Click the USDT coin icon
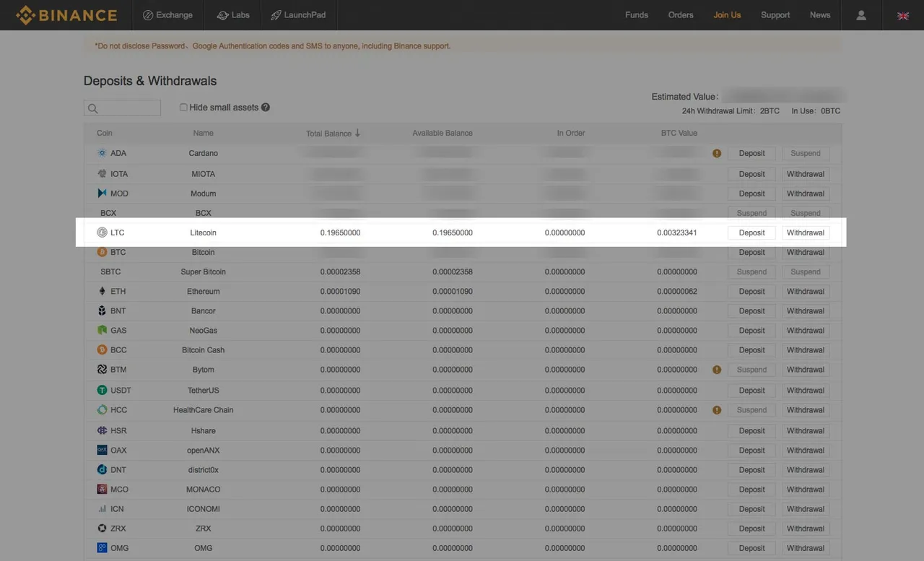Image resolution: width=924 pixels, height=561 pixels. tap(102, 390)
